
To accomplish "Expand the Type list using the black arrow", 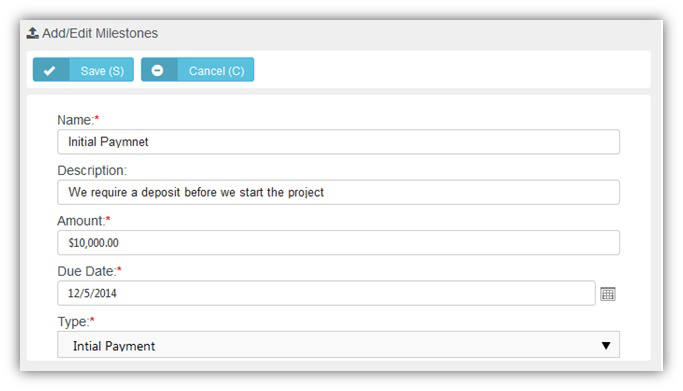I will pos(606,345).
